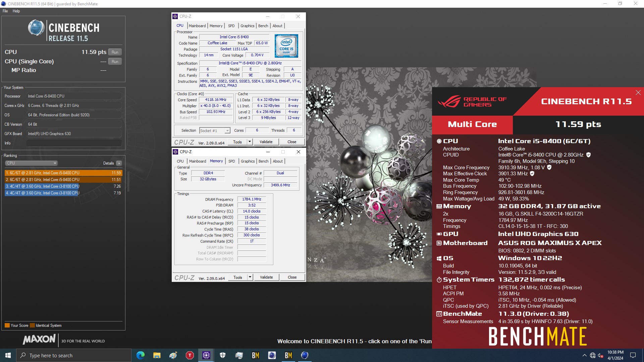Open the framed Cinebench sphere taskbar icon
The height and width of the screenshot is (362, 644).
coord(272,355)
